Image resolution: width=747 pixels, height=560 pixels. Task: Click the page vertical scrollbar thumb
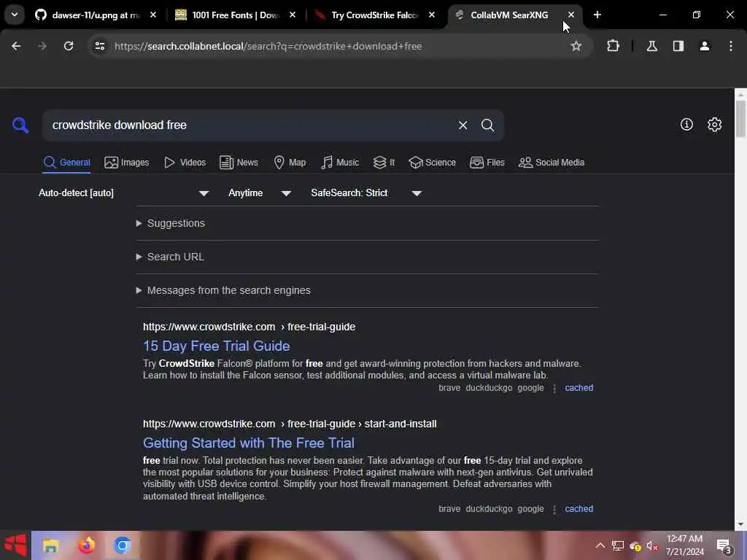coord(740,119)
